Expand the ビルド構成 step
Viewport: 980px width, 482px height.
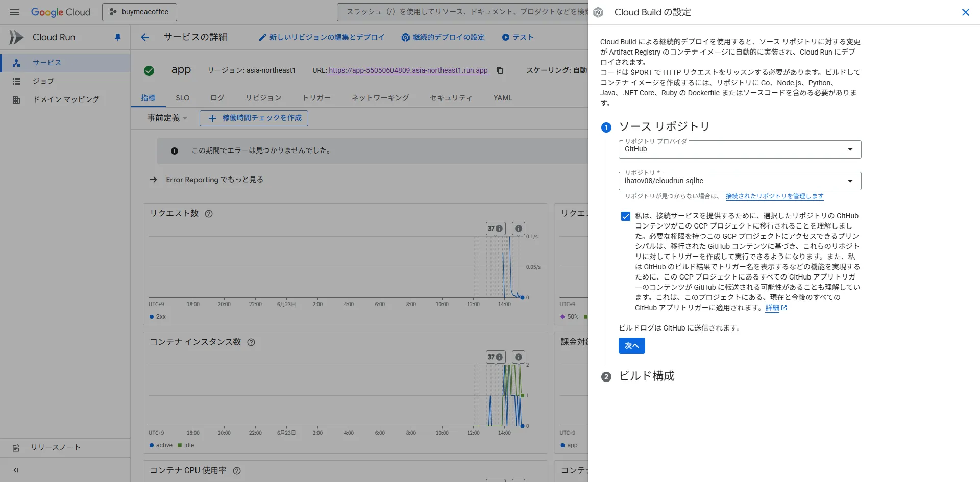tap(646, 376)
